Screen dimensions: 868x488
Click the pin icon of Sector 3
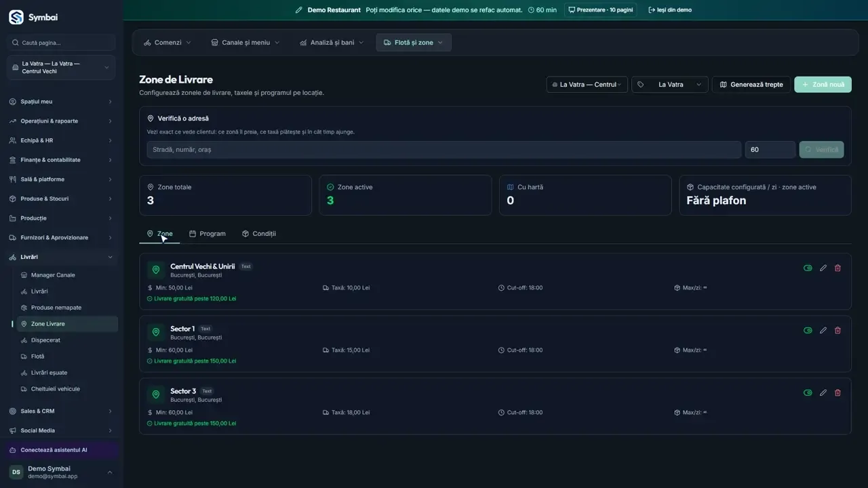pyautogui.click(x=156, y=394)
